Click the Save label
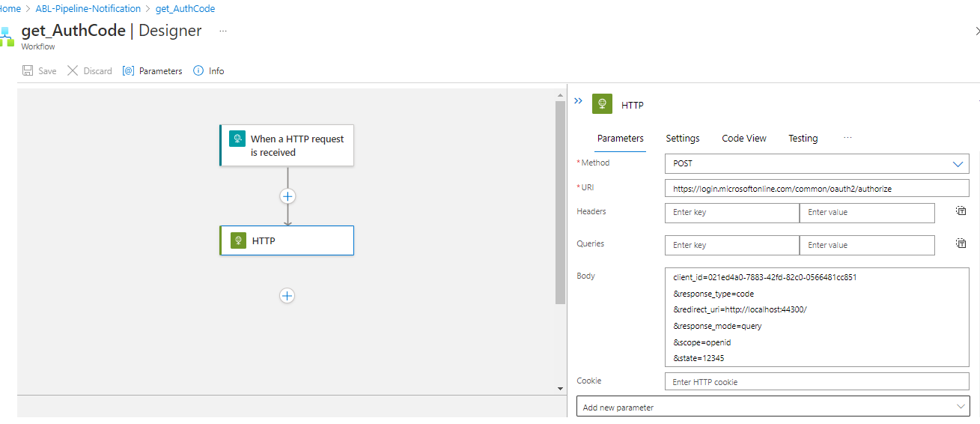 pos(47,71)
